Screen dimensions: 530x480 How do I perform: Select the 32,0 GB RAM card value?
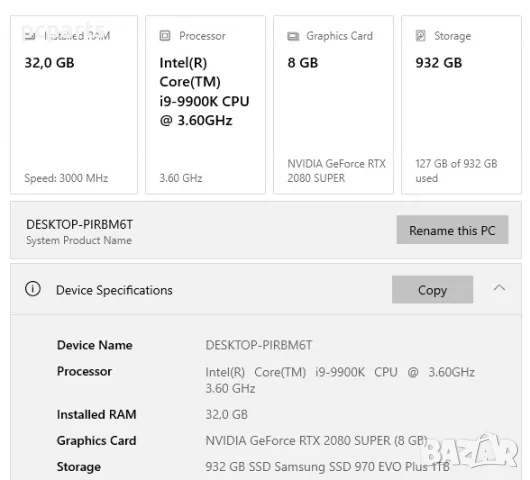pyautogui.click(x=49, y=63)
